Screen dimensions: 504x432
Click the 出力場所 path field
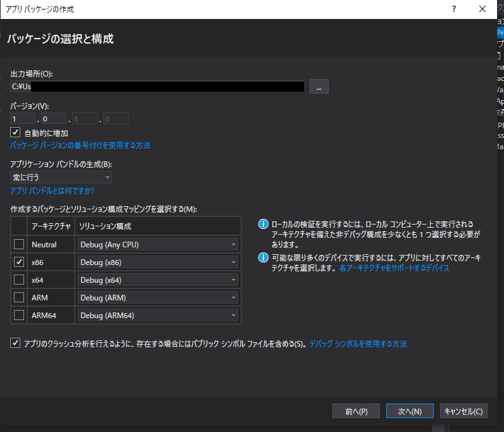(157, 87)
